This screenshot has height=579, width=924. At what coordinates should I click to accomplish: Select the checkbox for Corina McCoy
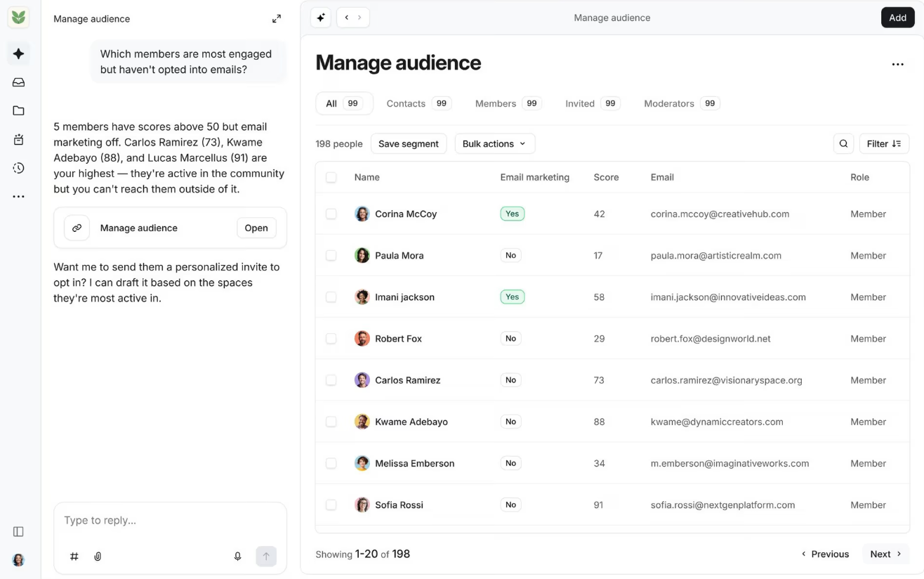[x=331, y=214]
